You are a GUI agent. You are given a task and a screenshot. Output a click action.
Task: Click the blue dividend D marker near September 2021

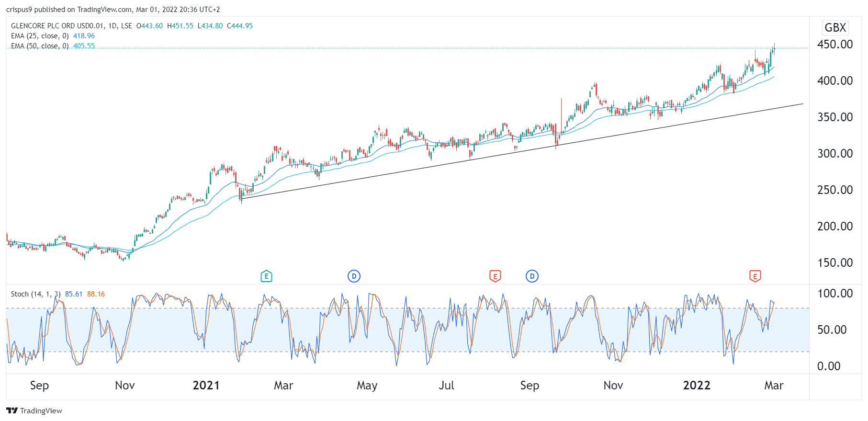(x=532, y=276)
